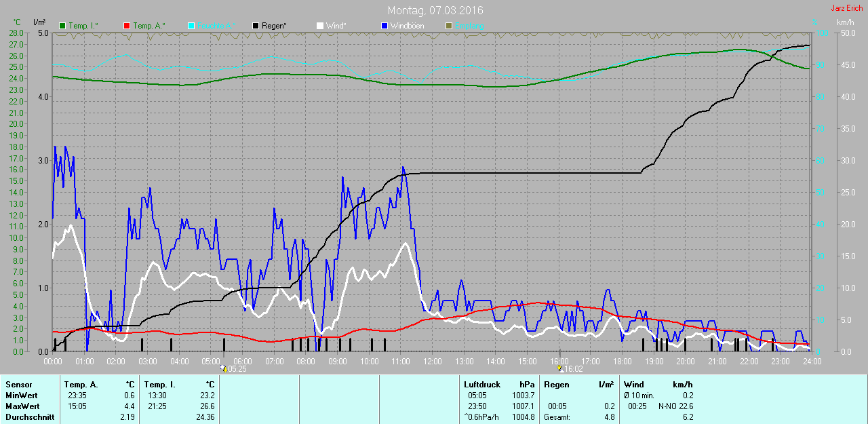Click the Jarz Erich label
The height and width of the screenshot is (424, 868).
click(x=846, y=8)
